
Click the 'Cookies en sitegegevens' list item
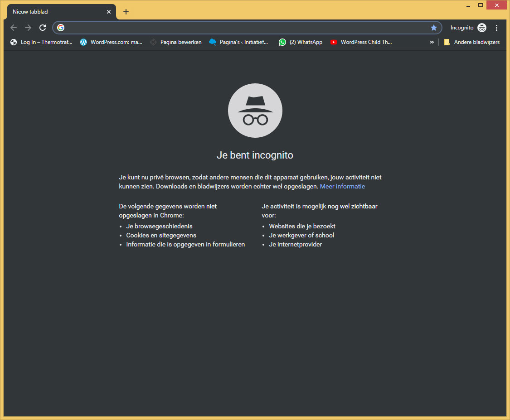pyautogui.click(x=161, y=235)
